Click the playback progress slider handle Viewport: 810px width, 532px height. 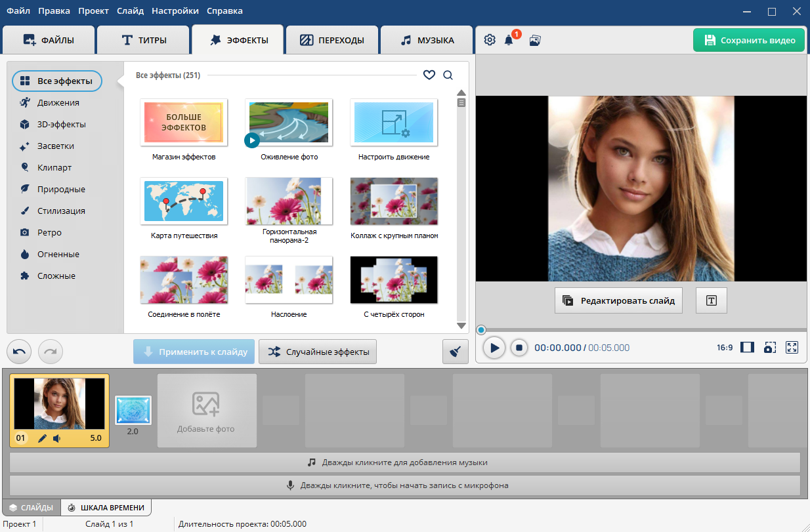click(481, 330)
